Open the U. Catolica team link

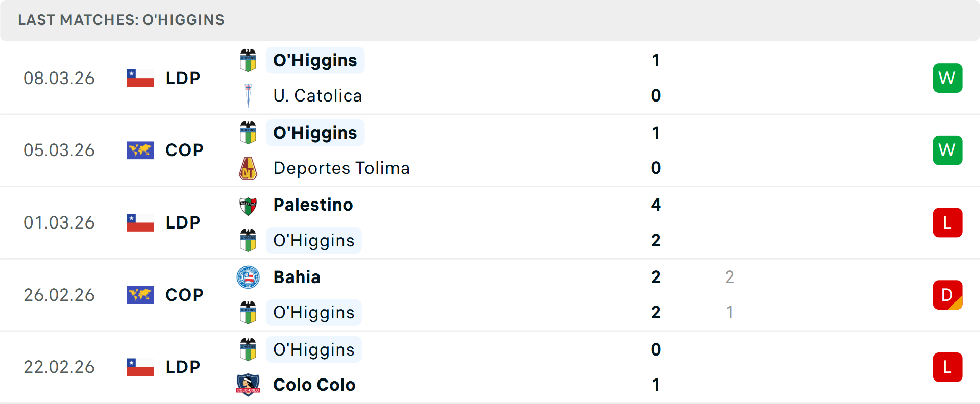click(x=317, y=95)
